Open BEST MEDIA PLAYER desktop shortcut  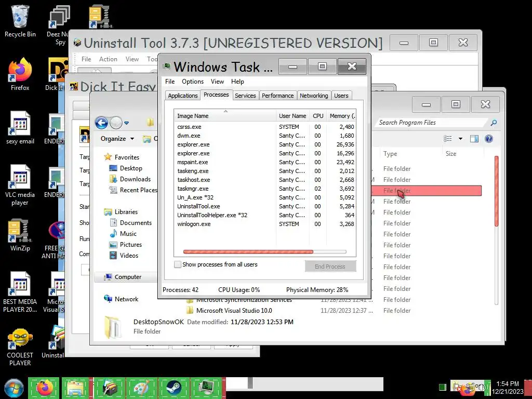click(20, 292)
